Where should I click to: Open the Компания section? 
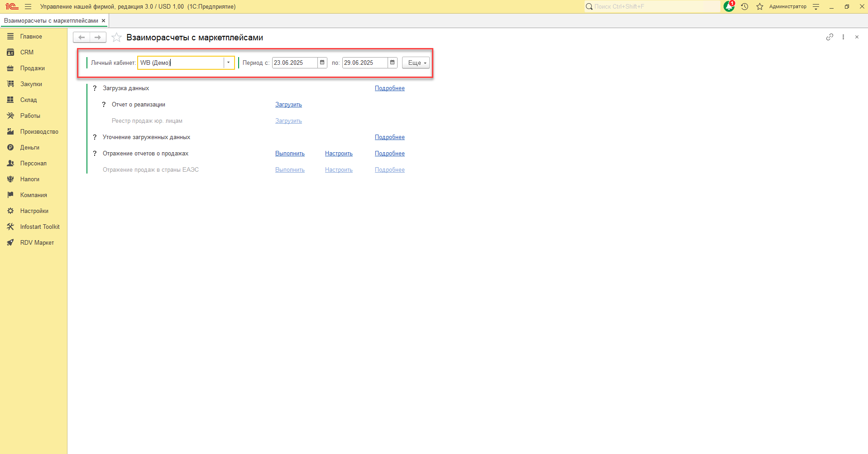[x=34, y=195]
